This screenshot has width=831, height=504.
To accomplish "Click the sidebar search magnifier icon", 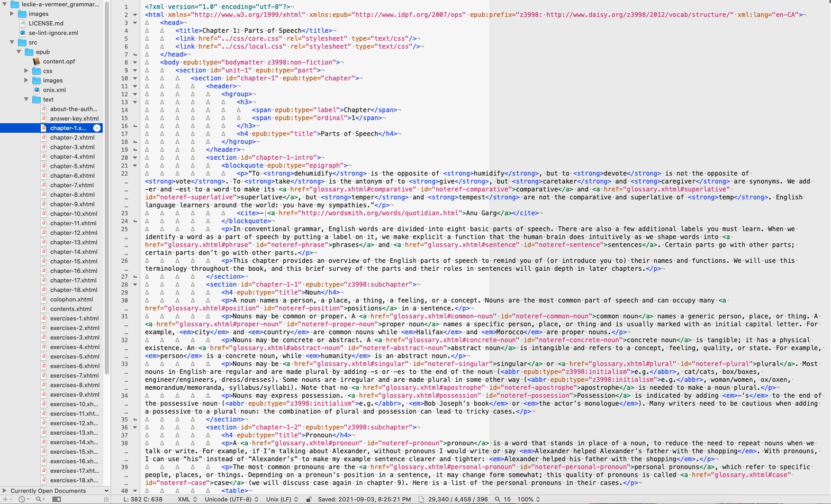I will [40, 499].
